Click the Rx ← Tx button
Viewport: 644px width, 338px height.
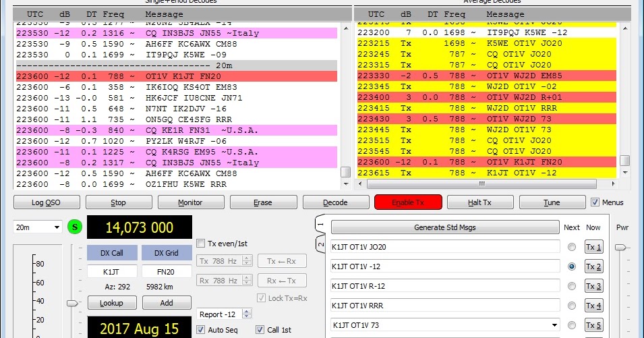[282, 281]
